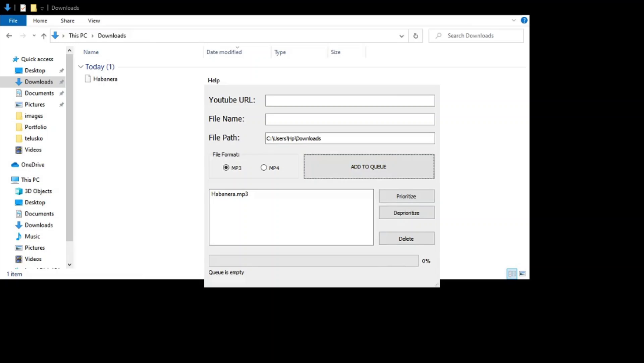Open 3D Objects under This PC
The height and width of the screenshot is (363, 644).
[x=38, y=191]
